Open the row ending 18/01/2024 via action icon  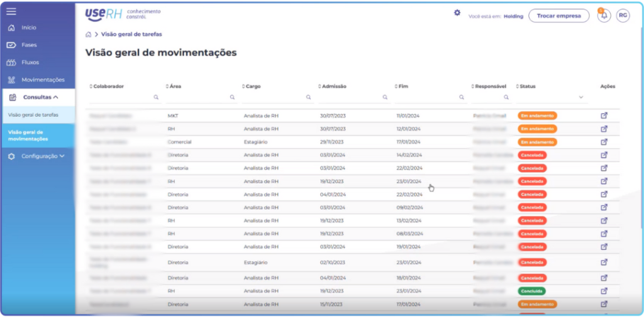point(604,278)
